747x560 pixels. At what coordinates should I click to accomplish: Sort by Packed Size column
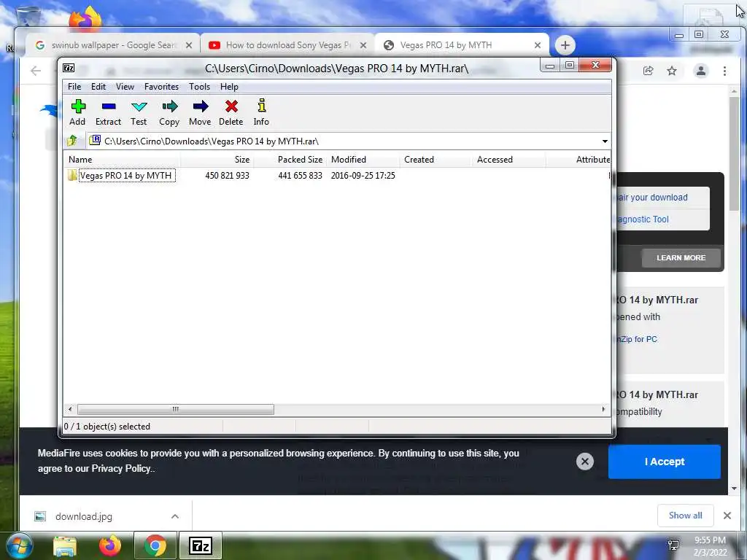[x=290, y=160]
